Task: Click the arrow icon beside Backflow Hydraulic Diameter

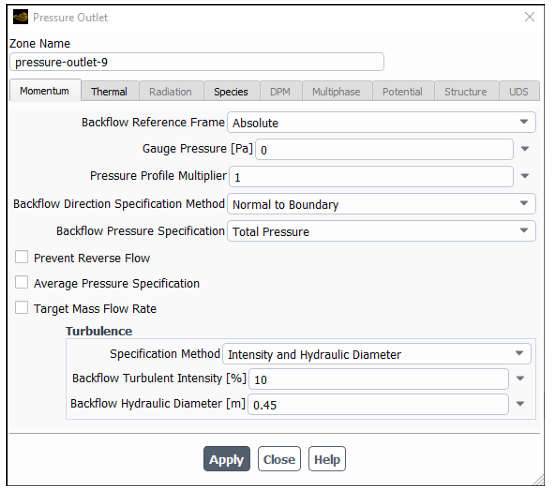Action: (x=520, y=404)
